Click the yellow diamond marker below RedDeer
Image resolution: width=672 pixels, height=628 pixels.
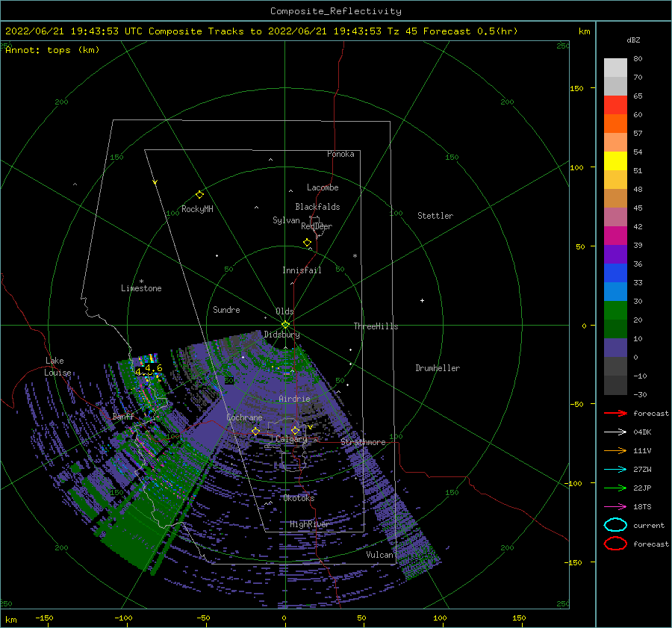308,243
